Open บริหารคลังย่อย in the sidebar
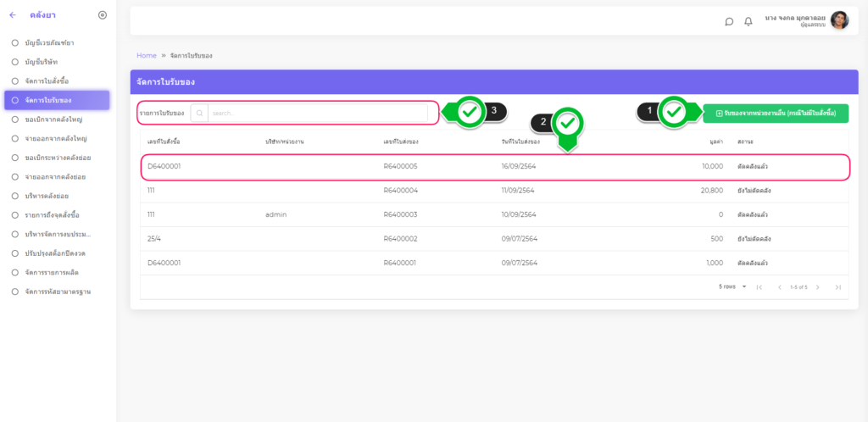 47,196
